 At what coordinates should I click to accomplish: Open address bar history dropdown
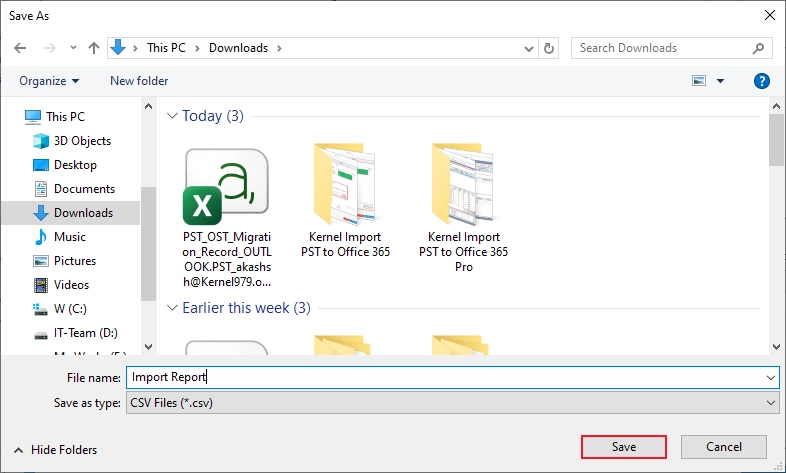(x=528, y=49)
